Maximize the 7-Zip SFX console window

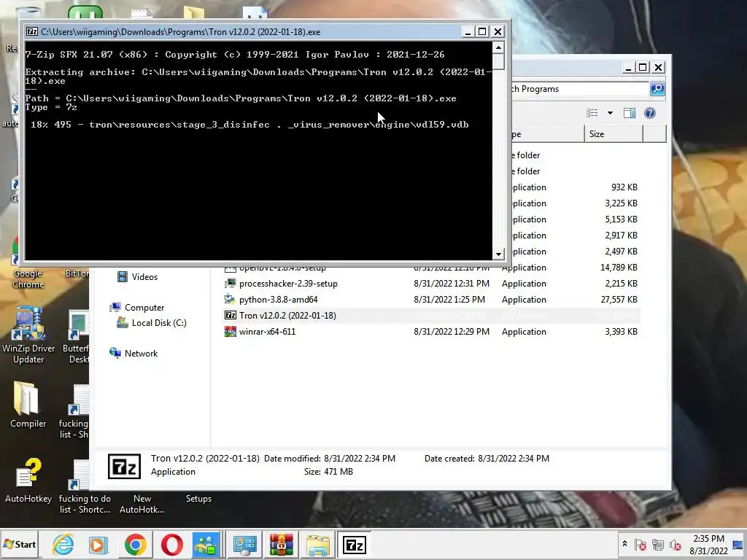pyautogui.click(x=482, y=31)
